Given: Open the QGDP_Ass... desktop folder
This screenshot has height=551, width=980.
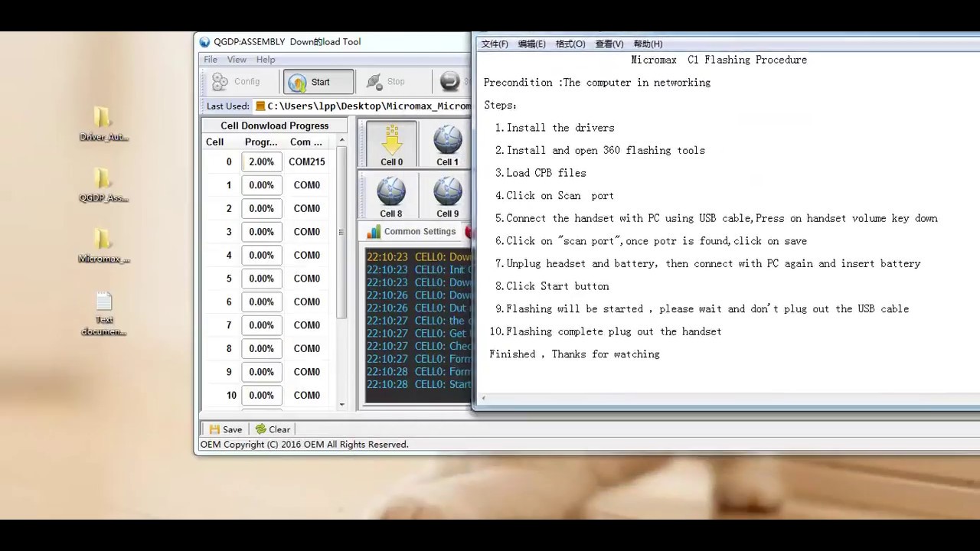Looking at the screenshot, I should tap(103, 185).
